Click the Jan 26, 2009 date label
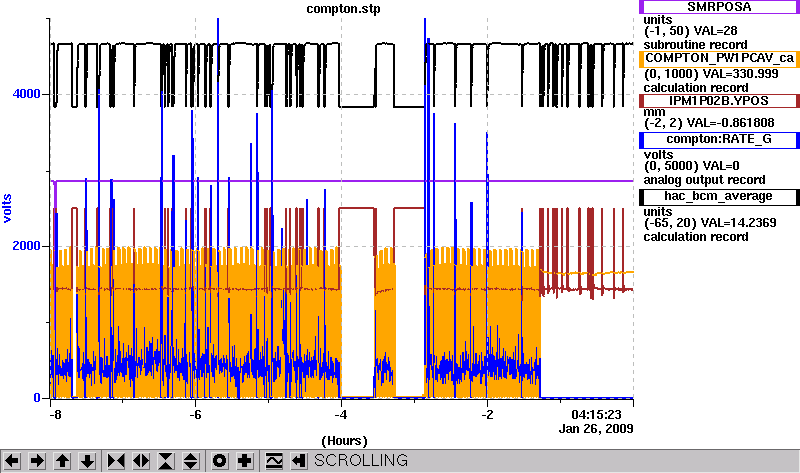Image resolution: width=800 pixels, height=473 pixels. (596, 429)
